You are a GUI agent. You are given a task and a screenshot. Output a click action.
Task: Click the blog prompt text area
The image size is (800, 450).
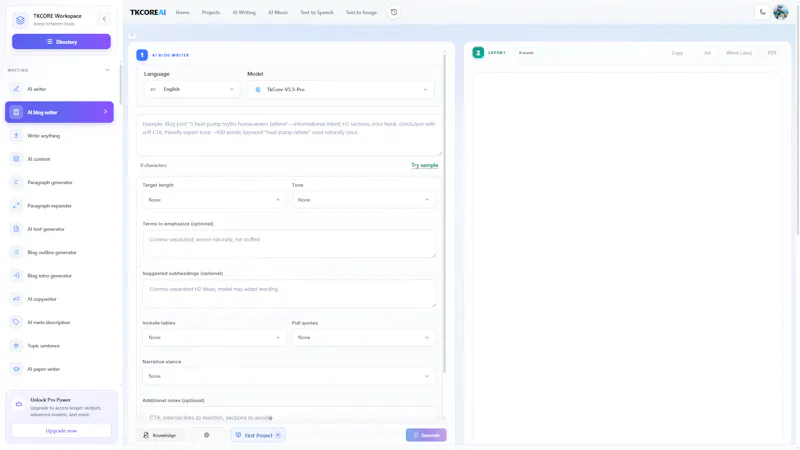289,135
